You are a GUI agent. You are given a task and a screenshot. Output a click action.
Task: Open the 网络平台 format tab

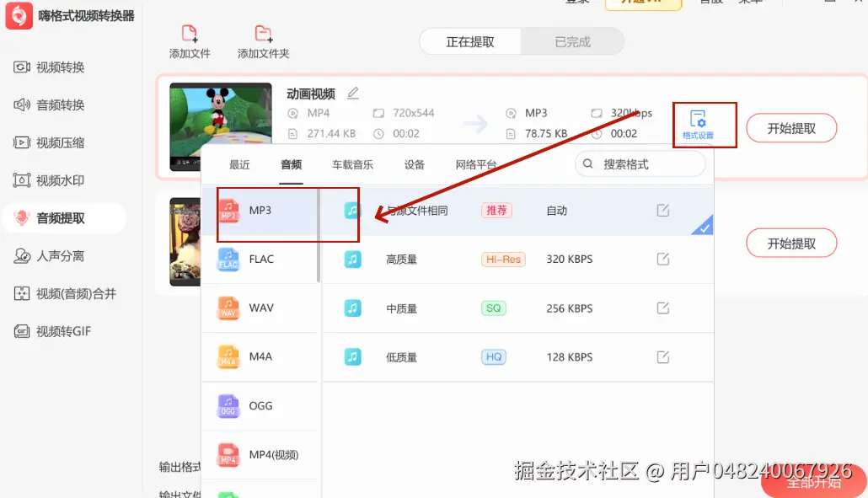pyautogui.click(x=476, y=165)
